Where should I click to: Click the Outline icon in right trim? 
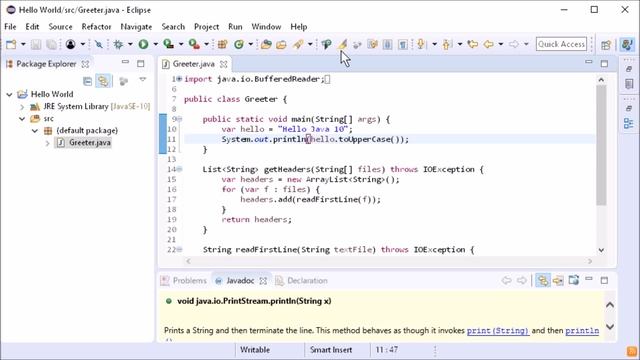tap(629, 123)
